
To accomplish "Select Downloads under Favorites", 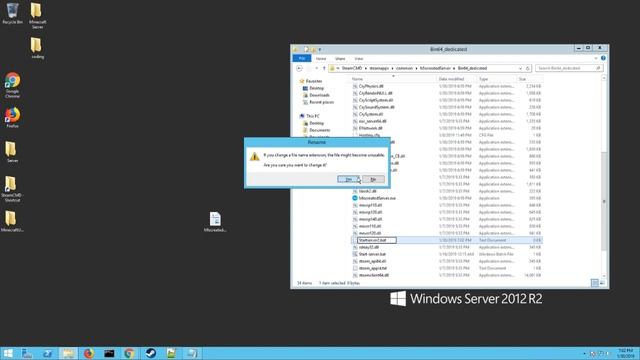I will point(319,95).
